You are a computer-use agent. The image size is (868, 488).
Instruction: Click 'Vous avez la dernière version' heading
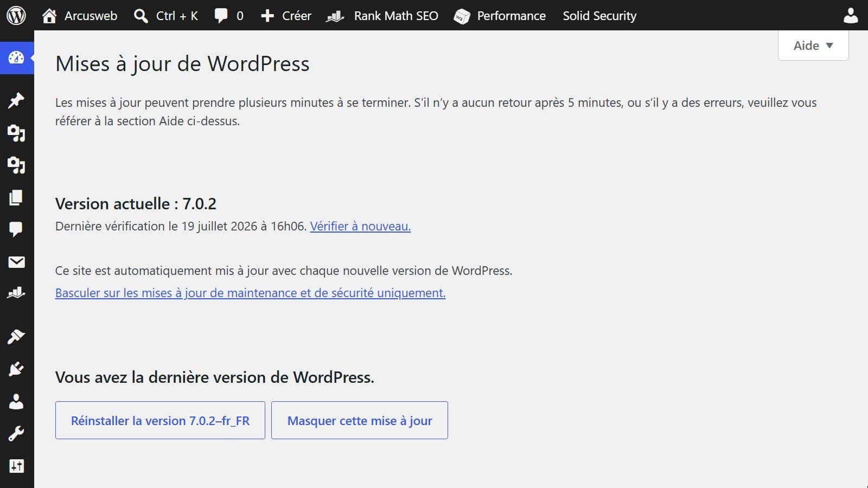pos(215,377)
